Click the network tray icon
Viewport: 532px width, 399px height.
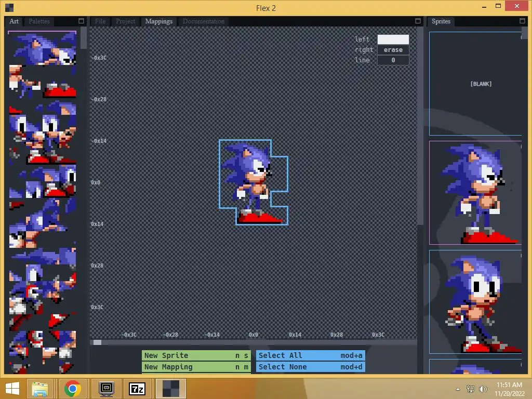(x=471, y=389)
